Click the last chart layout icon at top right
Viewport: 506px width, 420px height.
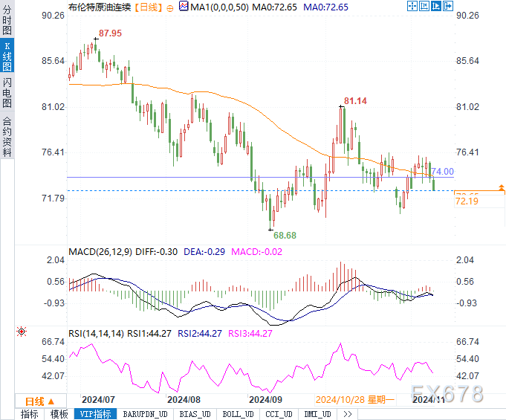[447, 6]
